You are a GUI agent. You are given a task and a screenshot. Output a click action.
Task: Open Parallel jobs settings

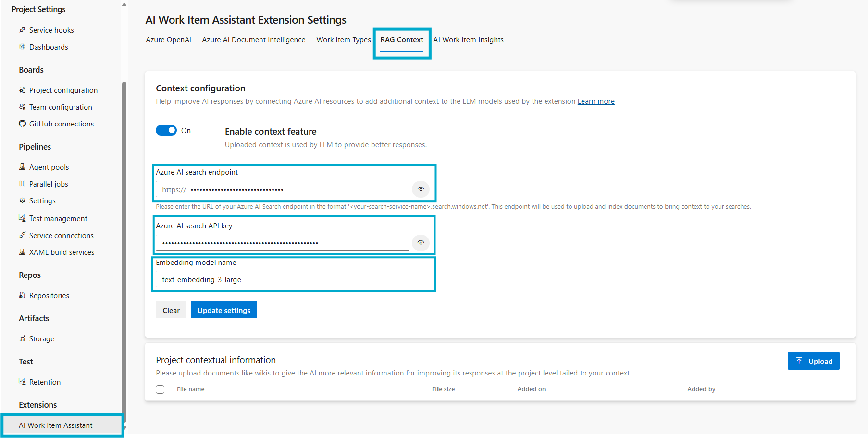[48, 184]
